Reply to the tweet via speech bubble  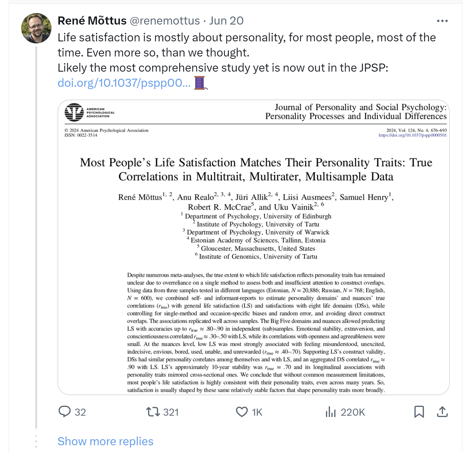pyautogui.click(x=65, y=412)
